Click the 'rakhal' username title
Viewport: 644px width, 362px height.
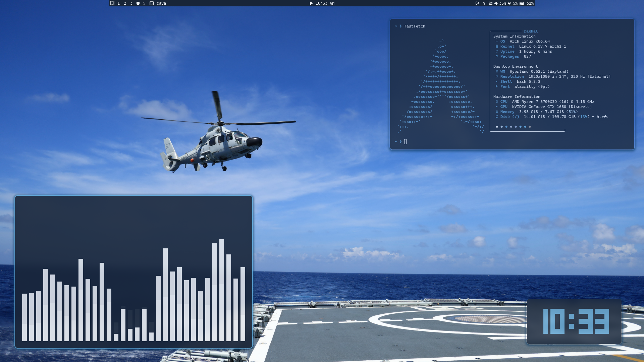click(531, 31)
